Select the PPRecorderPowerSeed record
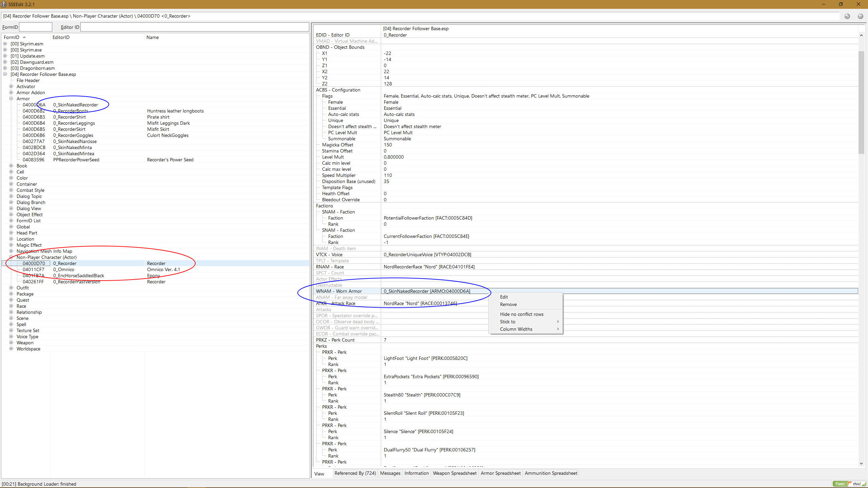The height and width of the screenshot is (488, 868). (76, 160)
